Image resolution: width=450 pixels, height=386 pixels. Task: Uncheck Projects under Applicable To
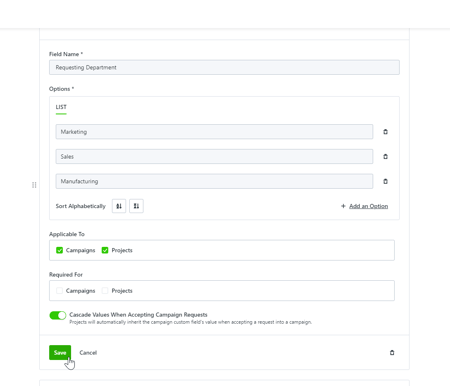(105, 250)
